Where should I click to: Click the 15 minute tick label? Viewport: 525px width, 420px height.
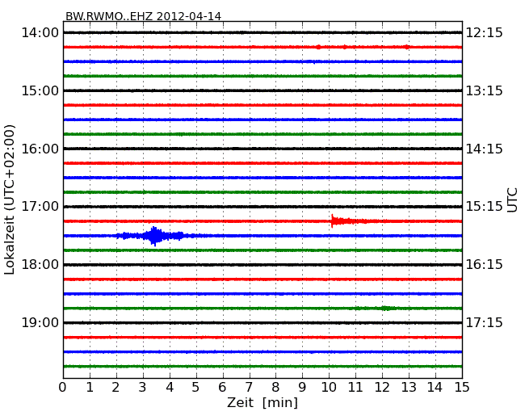pyautogui.click(x=462, y=387)
